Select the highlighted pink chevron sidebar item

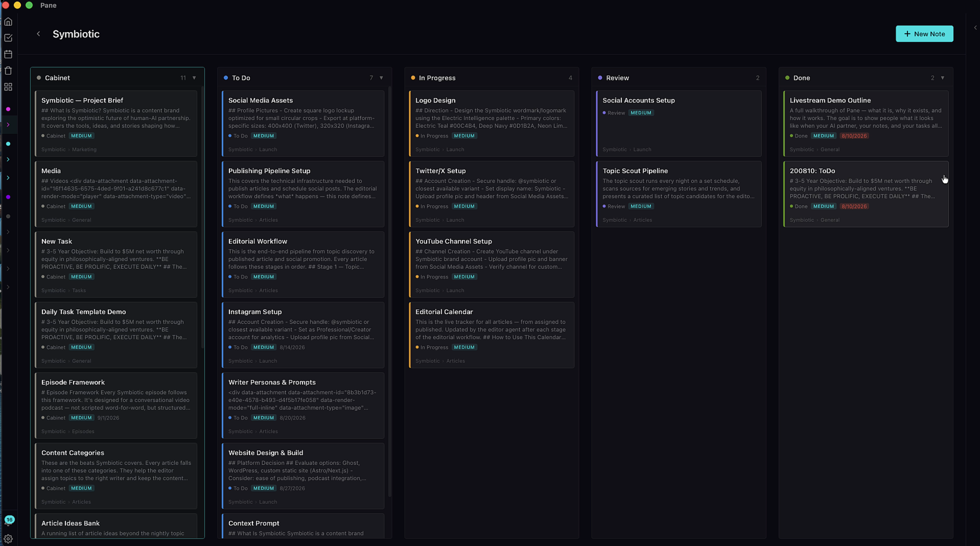pos(8,125)
